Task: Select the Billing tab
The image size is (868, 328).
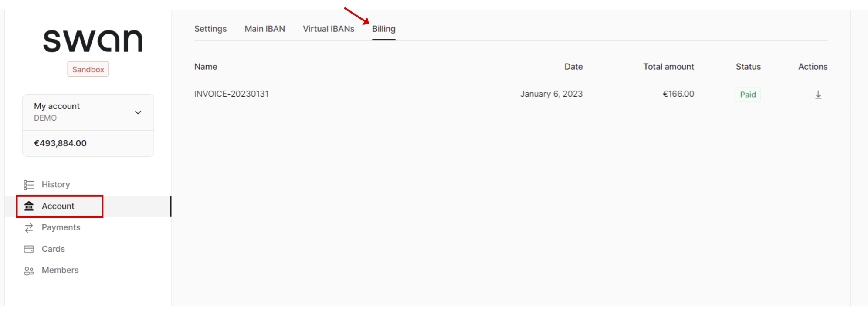Action: [x=384, y=29]
